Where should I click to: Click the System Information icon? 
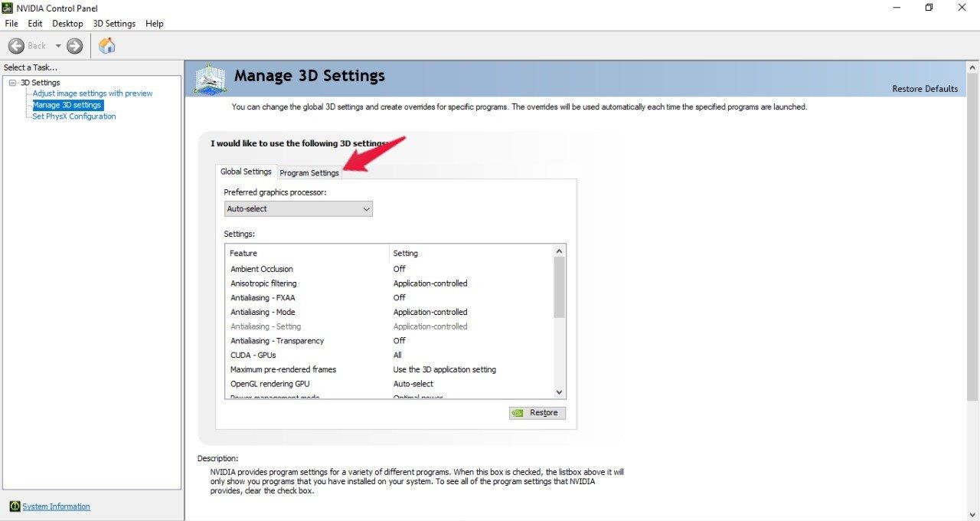(x=15, y=506)
